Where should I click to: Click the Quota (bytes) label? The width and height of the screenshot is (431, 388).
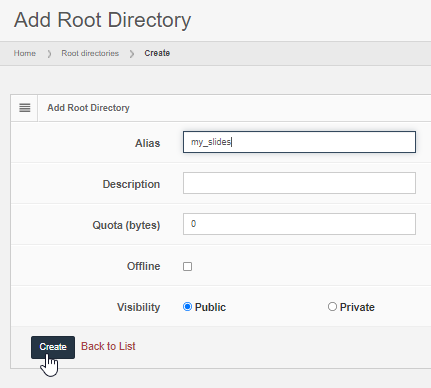pos(126,225)
